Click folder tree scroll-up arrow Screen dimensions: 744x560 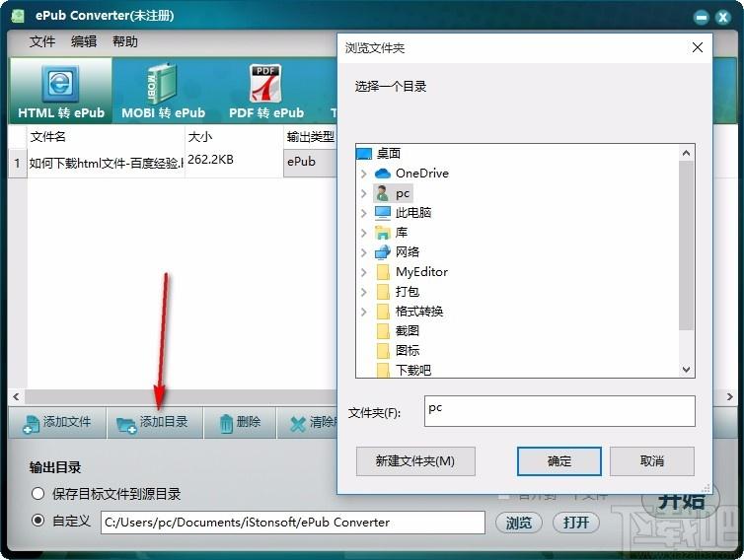(x=686, y=153)
